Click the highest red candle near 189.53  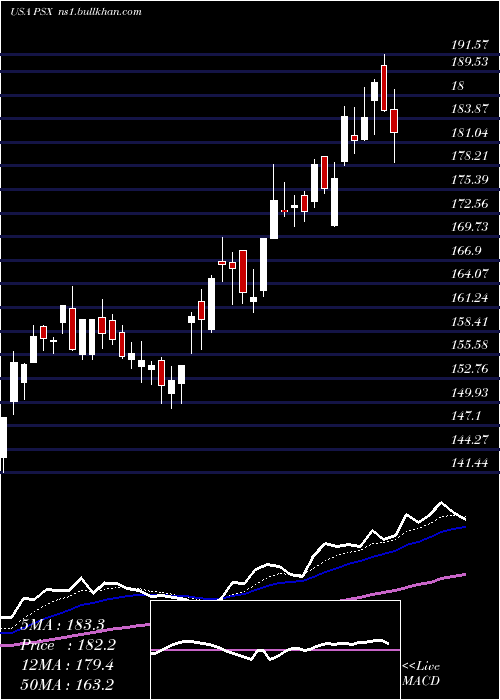pyautogui.click(x=384, y=88)
